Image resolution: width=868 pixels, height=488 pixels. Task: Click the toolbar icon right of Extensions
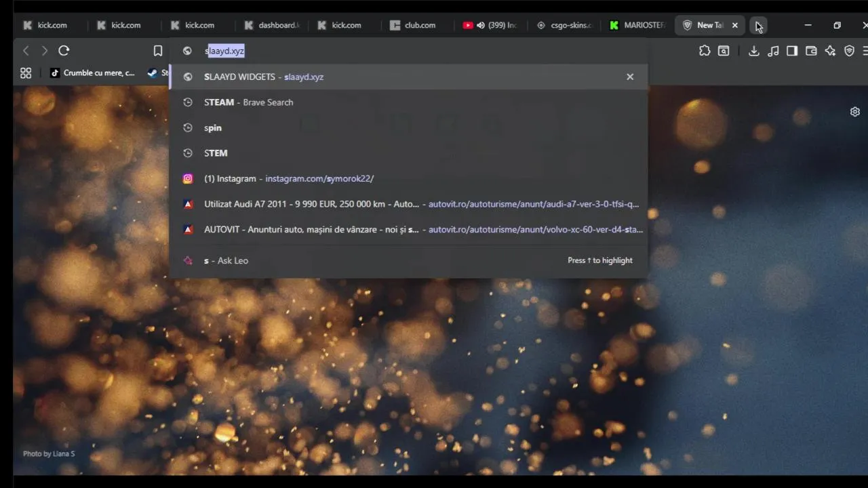(x=724, y=51)
